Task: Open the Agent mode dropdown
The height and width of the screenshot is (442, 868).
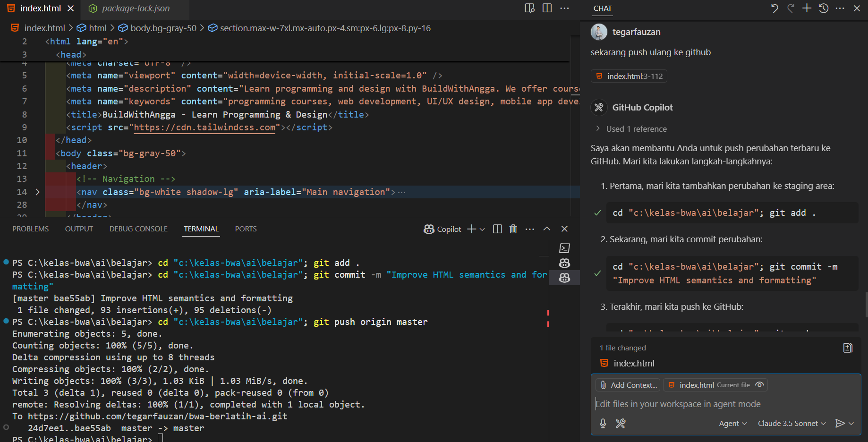Action: [733, 424]
